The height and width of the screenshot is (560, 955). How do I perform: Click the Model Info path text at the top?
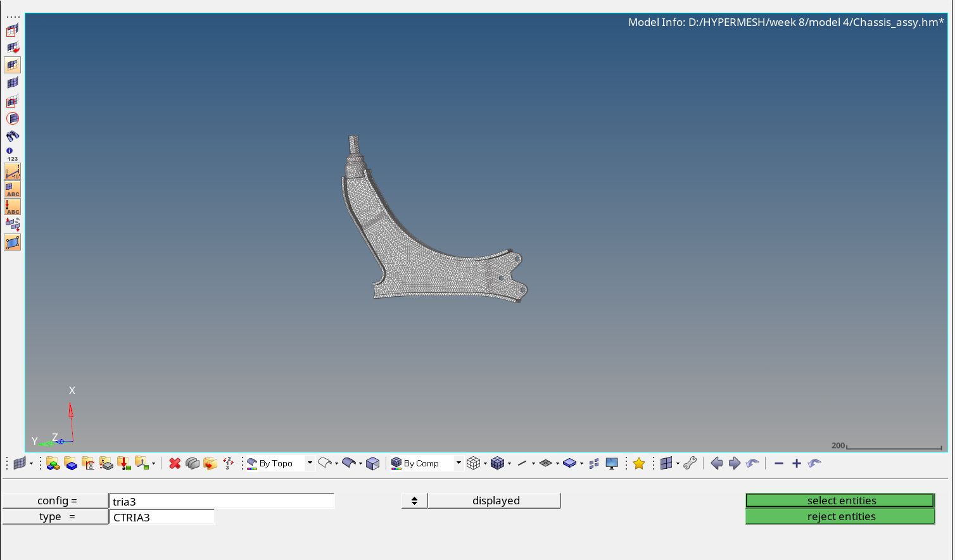[x=785, y=22]
